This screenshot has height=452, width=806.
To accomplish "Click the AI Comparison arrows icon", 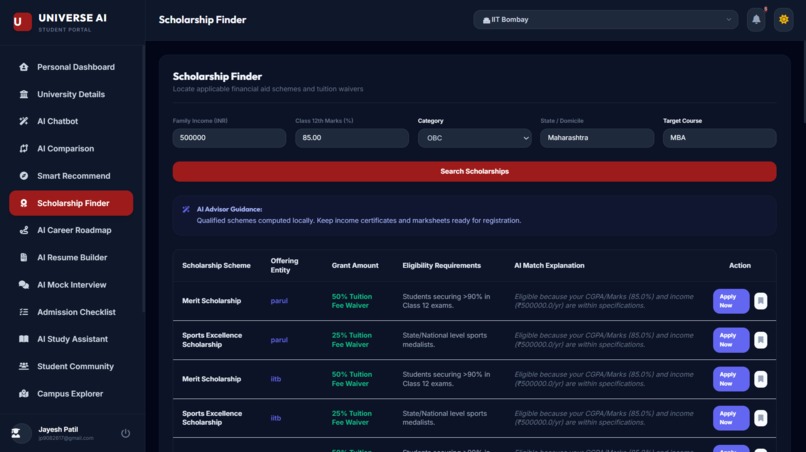I will click(24, 149).
